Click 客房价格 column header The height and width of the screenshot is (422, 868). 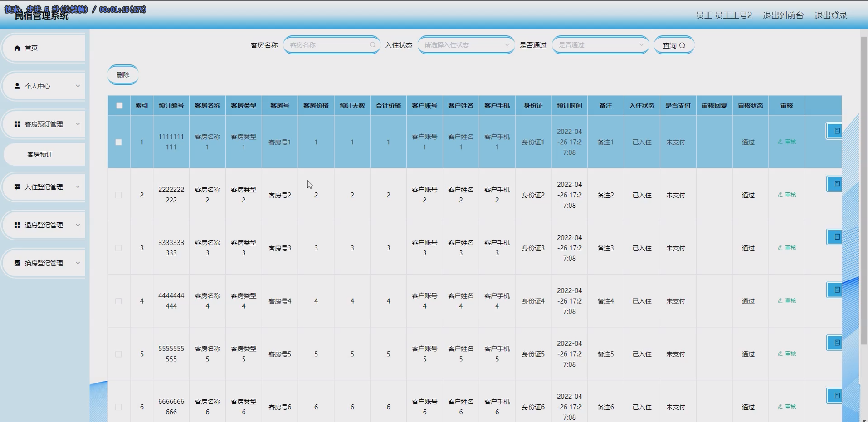pos(316,105)
